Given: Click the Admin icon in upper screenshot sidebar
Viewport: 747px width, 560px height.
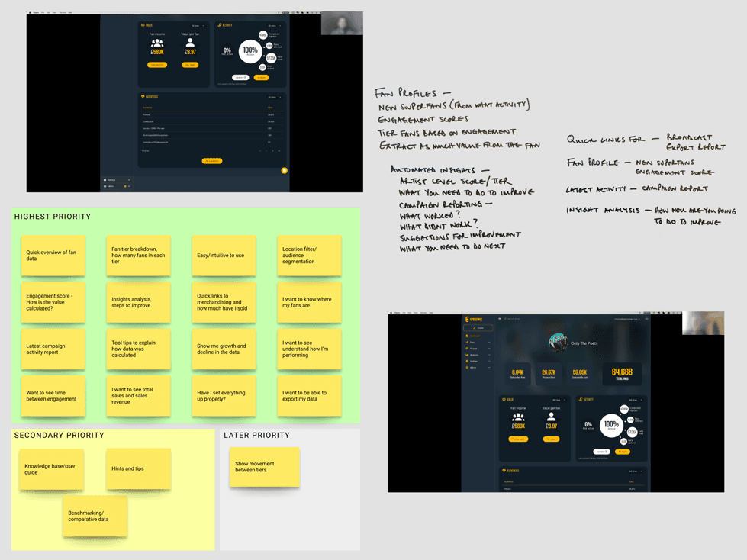Looking at the screenshot, I should coord(105,186).
